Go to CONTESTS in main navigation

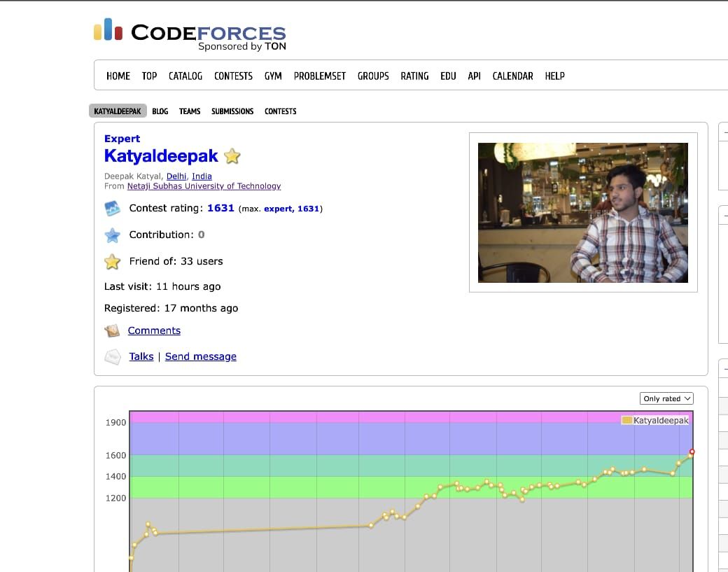(233, 76)
